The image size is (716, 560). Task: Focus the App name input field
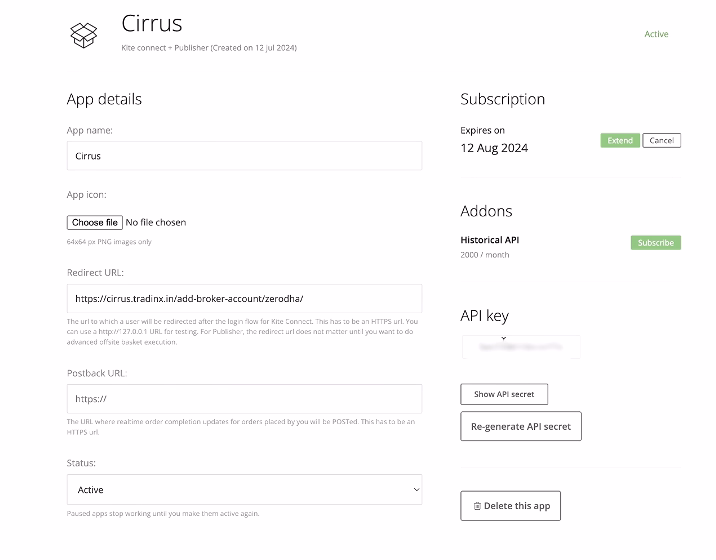pyautogui.click(x=244, y=156)
